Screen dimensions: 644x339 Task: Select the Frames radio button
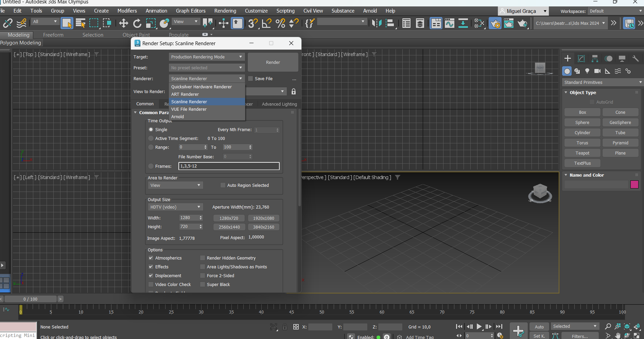click(x=151, y=166)
